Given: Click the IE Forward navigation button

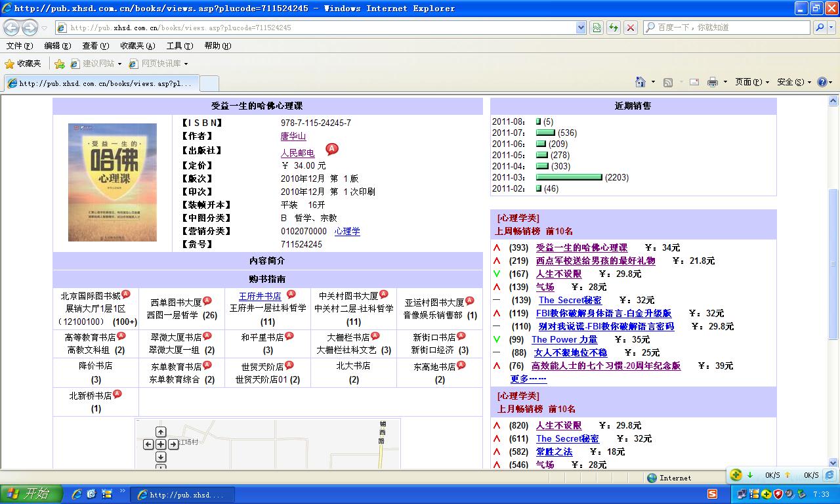Looking at the screenshot, I should 30,28.
